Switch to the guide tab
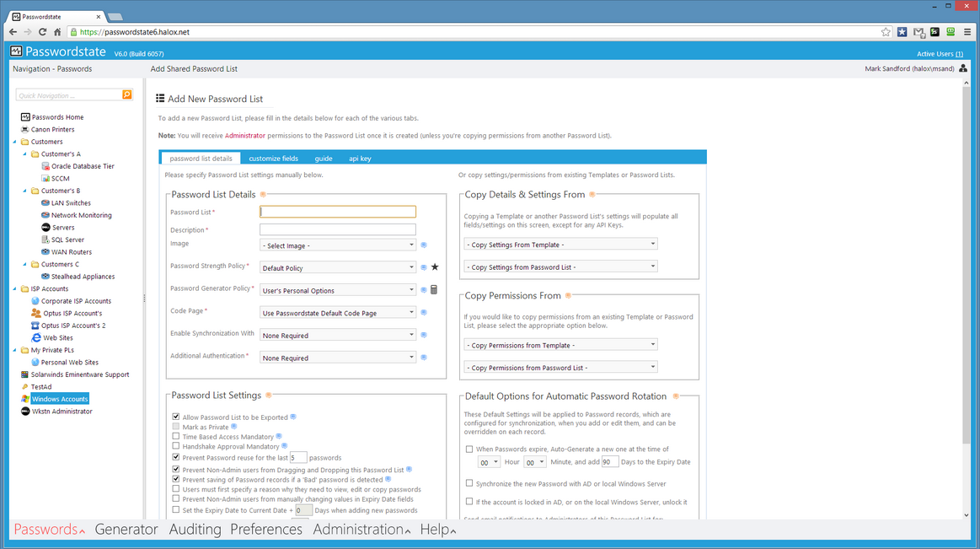 click(323, 159)
